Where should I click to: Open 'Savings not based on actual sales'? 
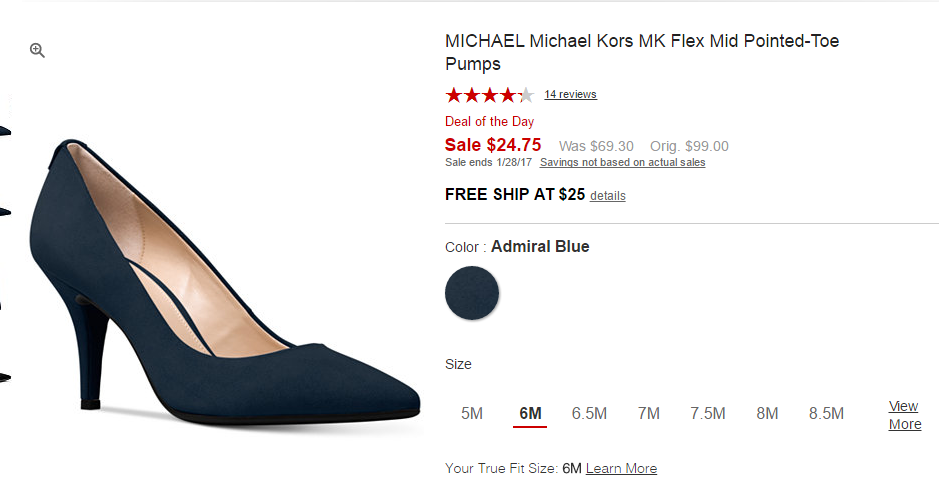coord(622,163)
